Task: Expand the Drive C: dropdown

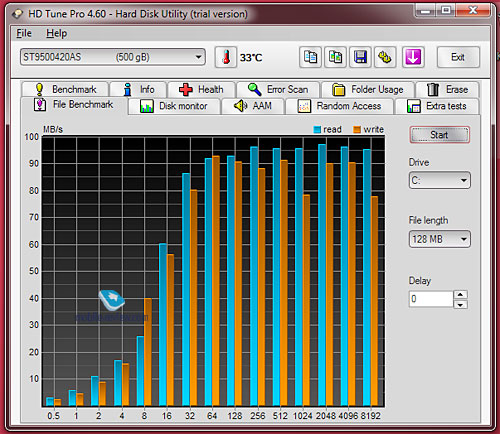Action: coord(439,180)
